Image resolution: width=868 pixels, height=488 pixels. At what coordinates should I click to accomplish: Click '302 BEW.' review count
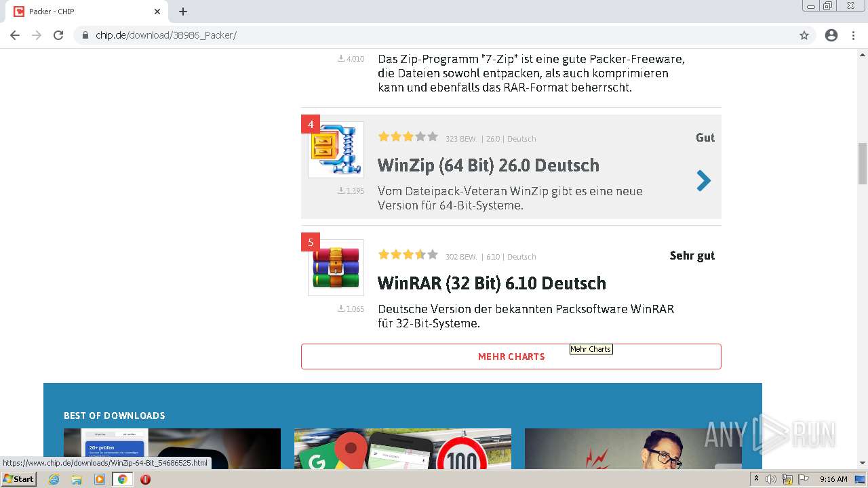tap(461, 257)
